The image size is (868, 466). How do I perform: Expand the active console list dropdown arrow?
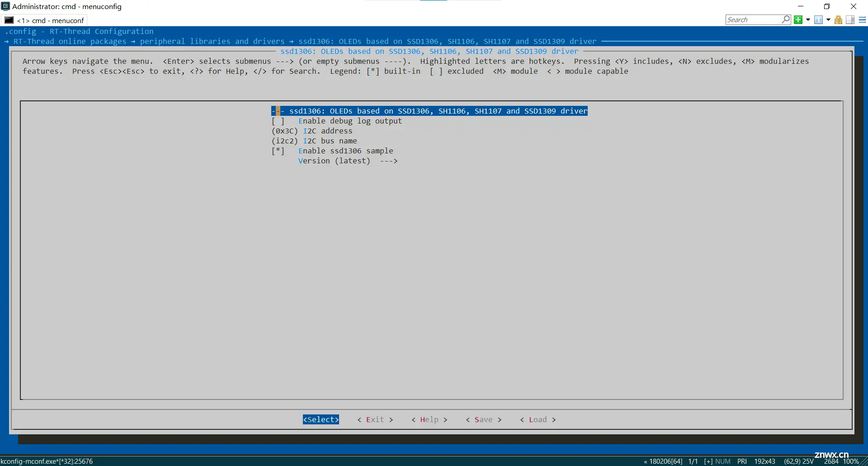pyautogui.click(x=828, y=20)
